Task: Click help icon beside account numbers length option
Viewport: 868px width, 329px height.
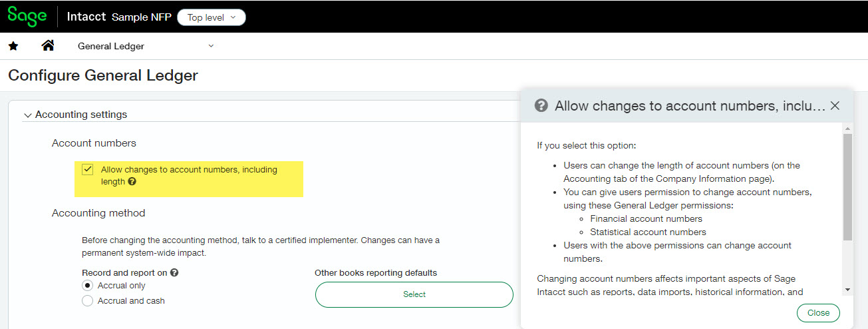Action: click(x=132, y=181)
